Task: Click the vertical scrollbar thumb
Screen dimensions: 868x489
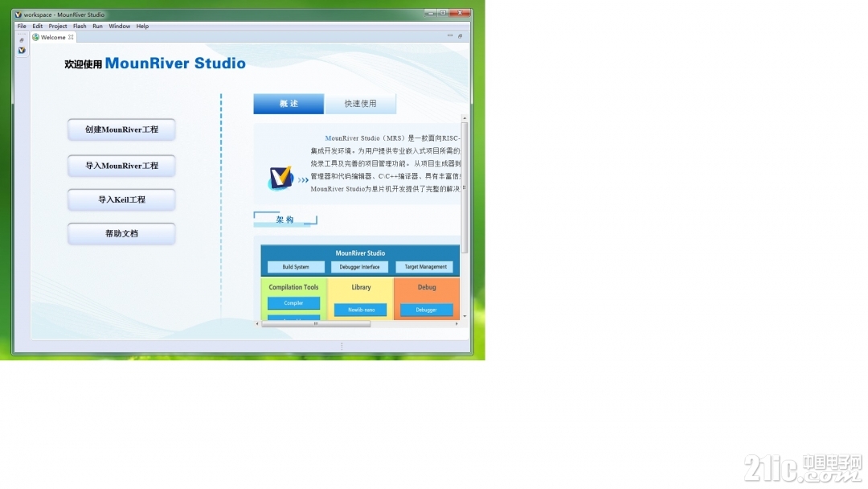Action: tap(465, 187)
